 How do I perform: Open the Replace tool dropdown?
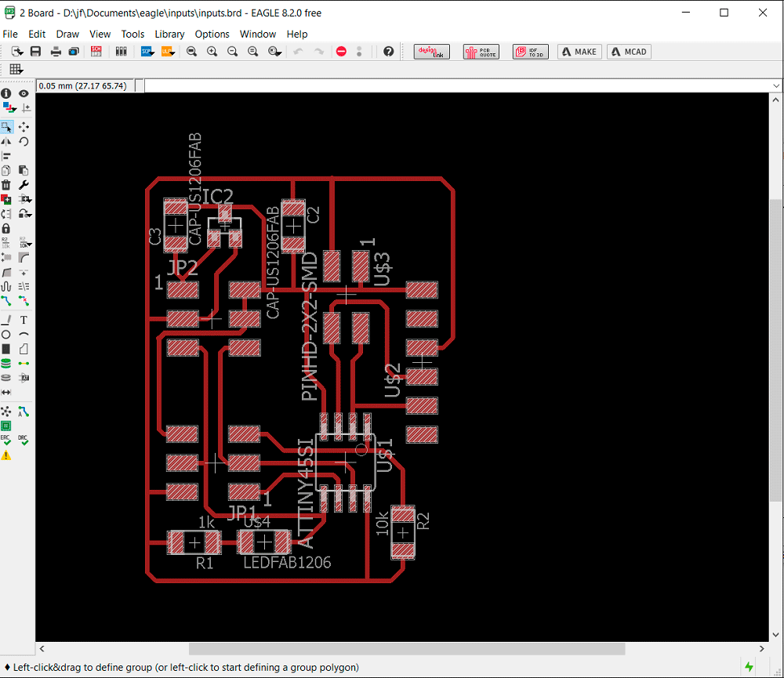[x=24, y=214]
